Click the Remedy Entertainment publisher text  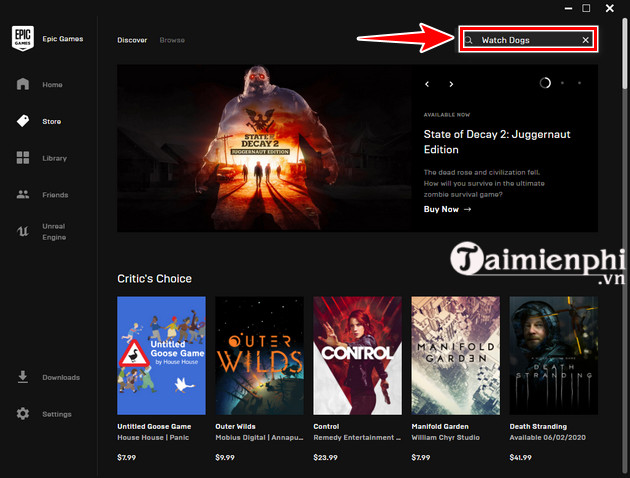[357, 437]
